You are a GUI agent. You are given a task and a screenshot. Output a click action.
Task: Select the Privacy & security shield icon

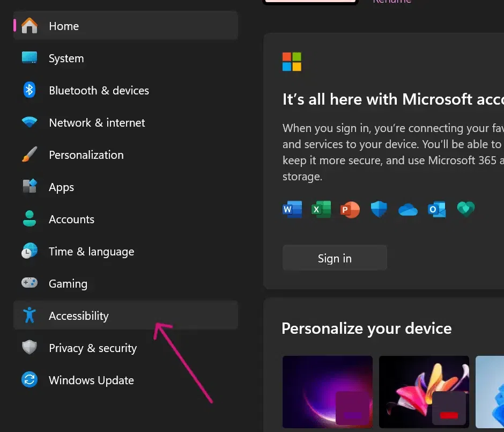click(x=29, y=348)
